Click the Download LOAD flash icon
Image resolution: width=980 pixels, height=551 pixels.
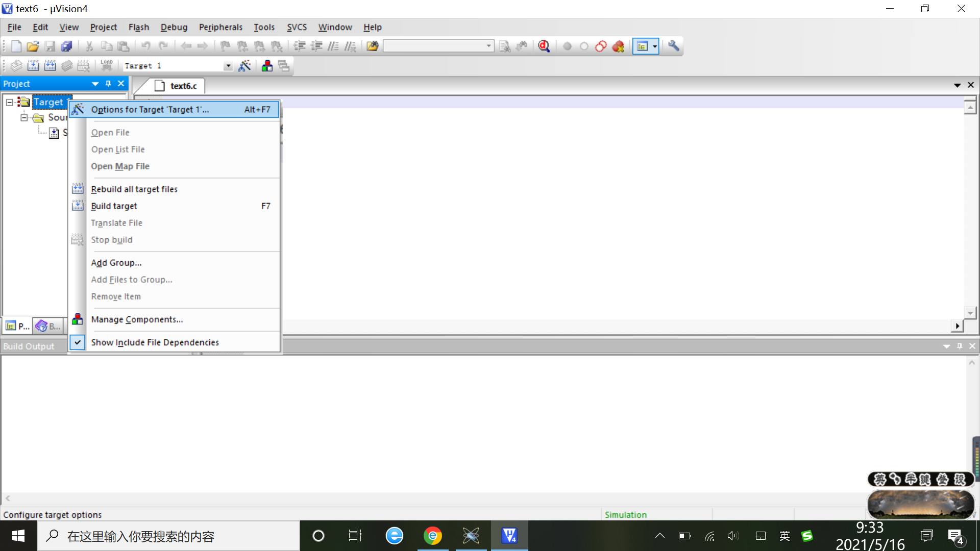106,65
